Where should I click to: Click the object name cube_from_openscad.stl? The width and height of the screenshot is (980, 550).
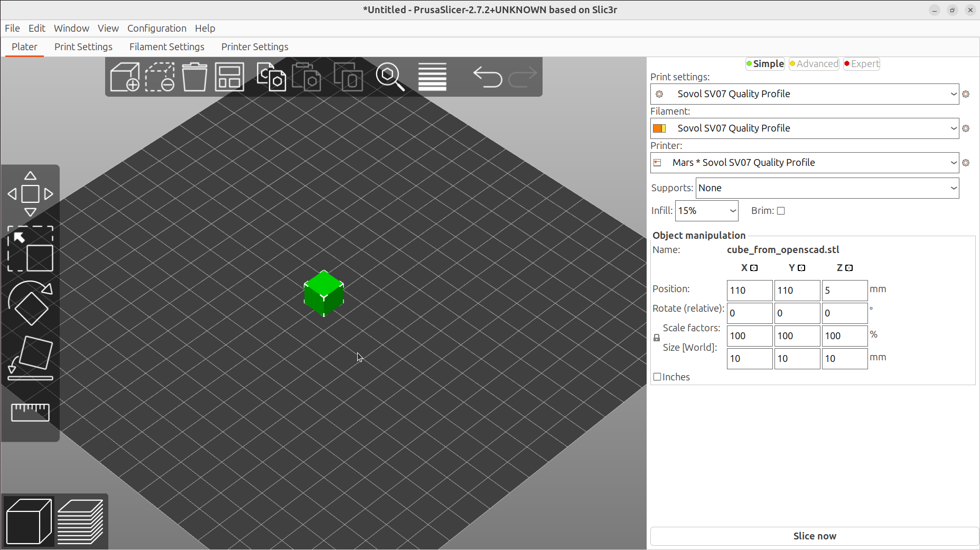point(783,250)
